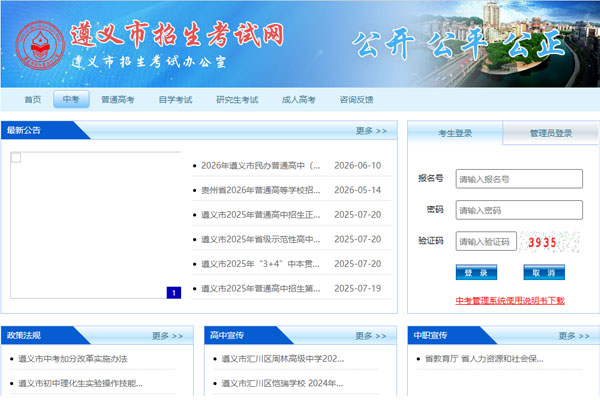Screen dimensions: 600x400
Task: Open notice 遵义市2025年 "3+4" 中本贯
Action: point(260,264)
